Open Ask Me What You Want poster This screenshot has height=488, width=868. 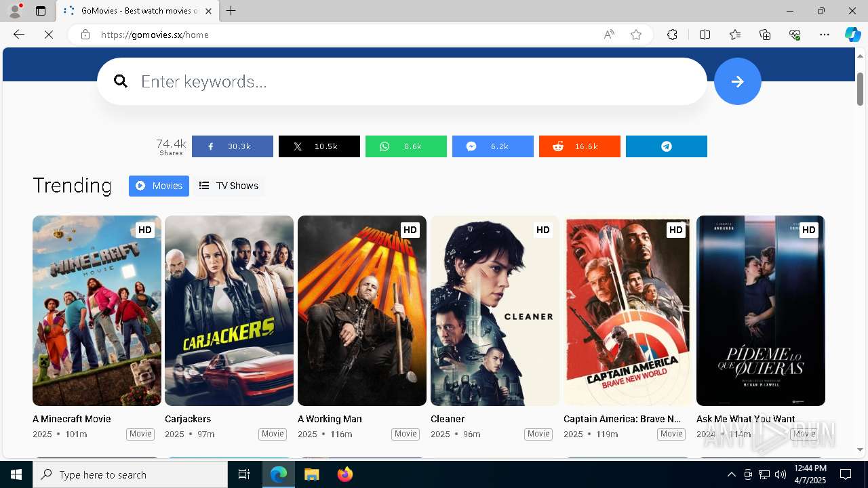click(x=761, y=310)
